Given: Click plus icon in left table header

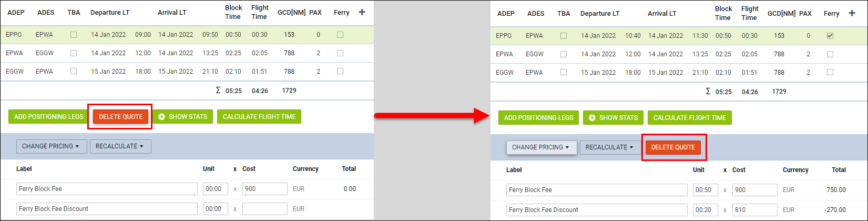Looking at the screenshot, I should pyautogui.click(x=362, y=12).
